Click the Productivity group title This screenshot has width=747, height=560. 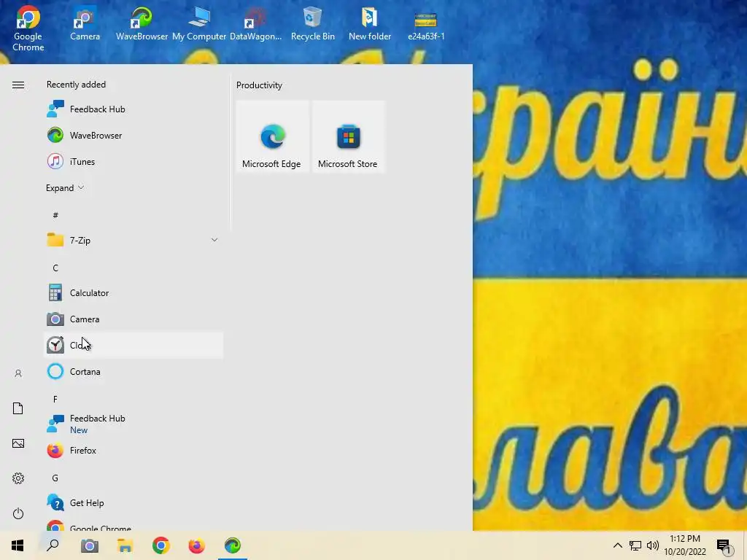[x=259, y=85]
